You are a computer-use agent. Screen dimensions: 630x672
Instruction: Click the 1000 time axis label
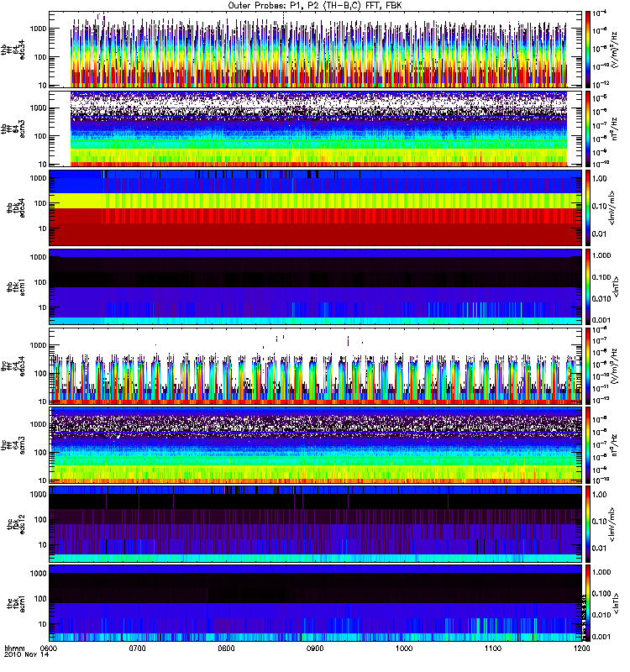[404, 648]
